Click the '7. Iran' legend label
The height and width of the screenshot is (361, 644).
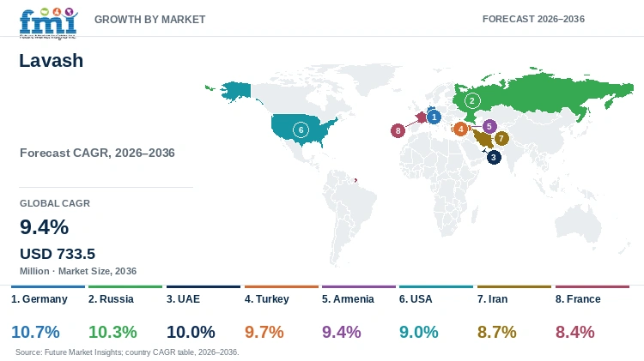coord(493,299)
